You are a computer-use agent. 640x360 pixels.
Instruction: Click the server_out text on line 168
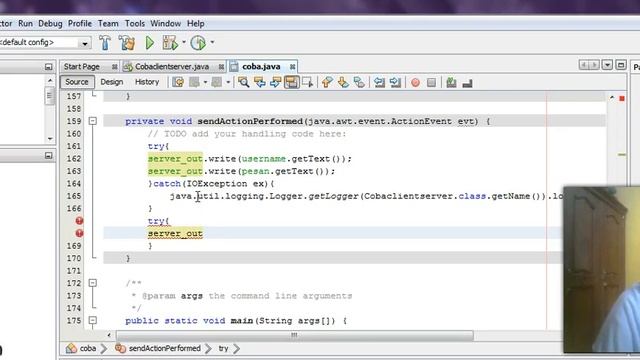[x=175, y=234]
